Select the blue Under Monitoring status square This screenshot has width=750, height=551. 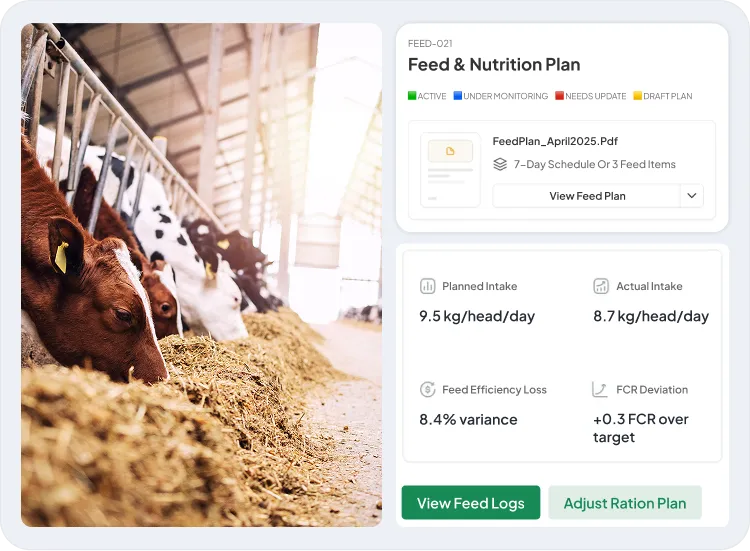458,96
